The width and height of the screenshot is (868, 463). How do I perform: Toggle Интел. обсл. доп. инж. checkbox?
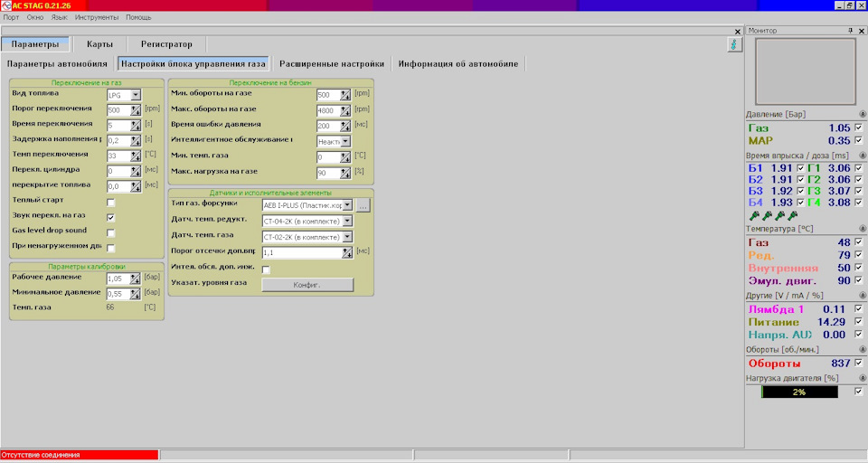click(266, 269)
